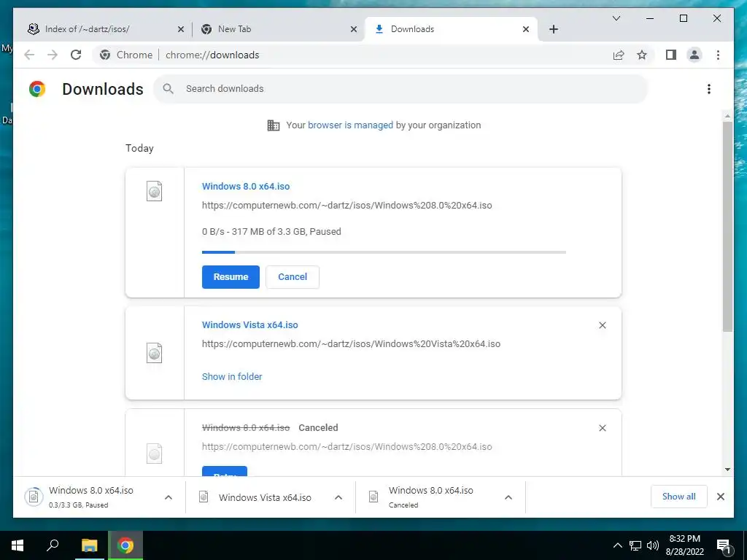The width and height of the screenshot is (747, 560).
Task: Click the page vertical scrollbar thumb
Action: coord(727,227)
